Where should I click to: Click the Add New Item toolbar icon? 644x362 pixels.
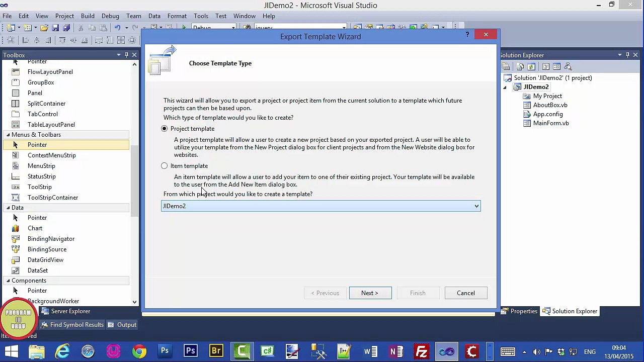(x=28, y=28)
